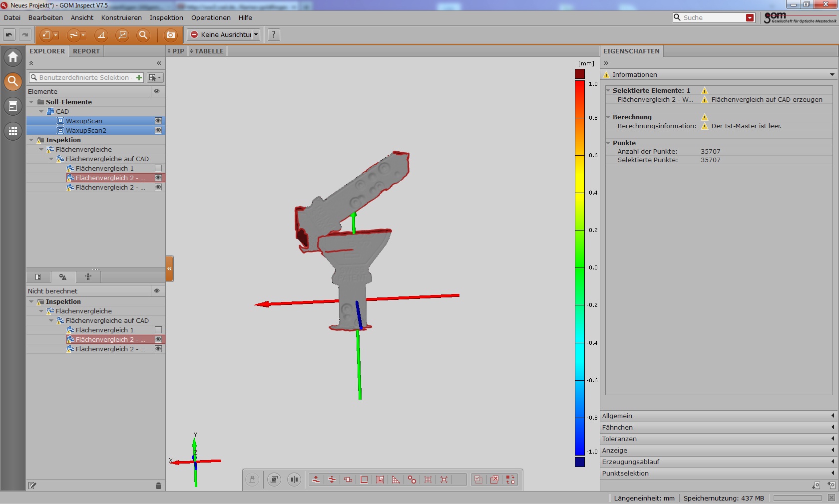Collapse the Informationen section dropdown arrow

click(x=832, y=74)
